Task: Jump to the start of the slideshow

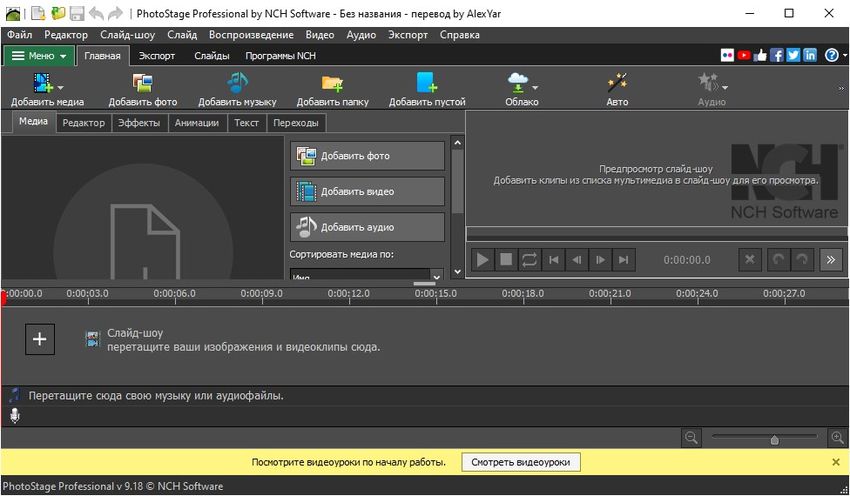Action: pos(553,260)
